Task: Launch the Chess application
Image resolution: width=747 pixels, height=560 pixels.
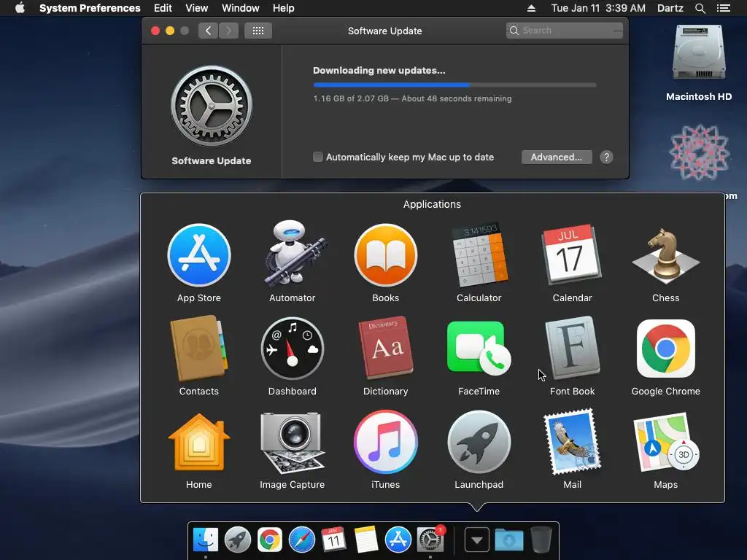Action: tap(665, 256)
